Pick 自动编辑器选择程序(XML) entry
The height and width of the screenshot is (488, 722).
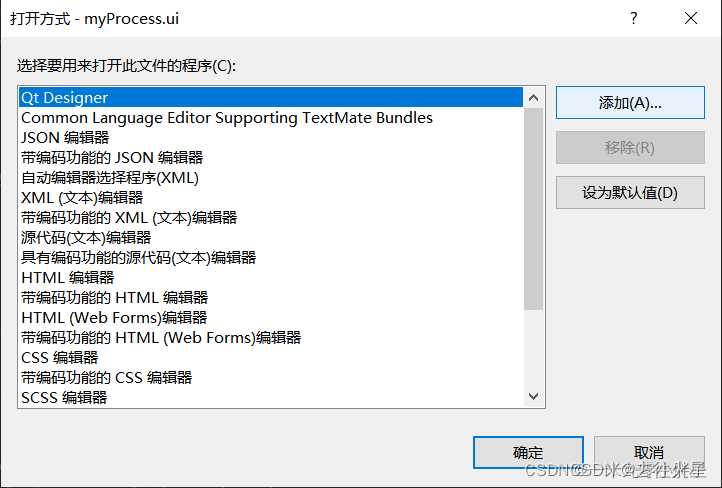(271, 178)
